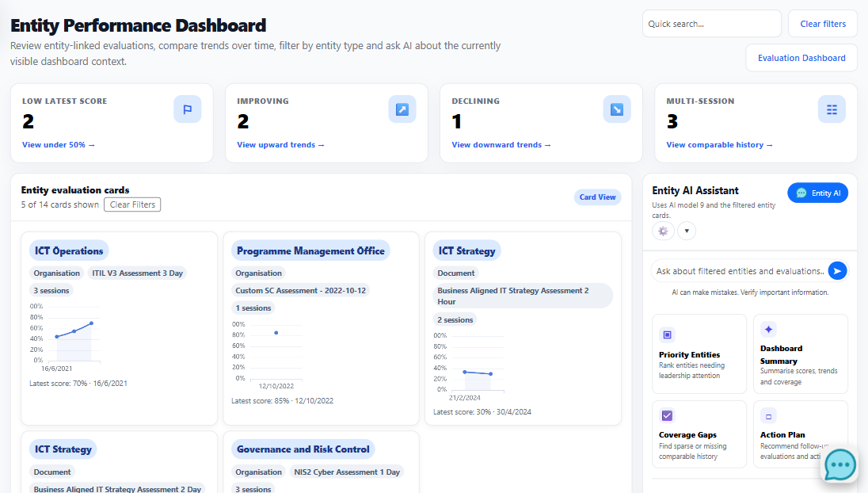Viewport: 868px width, 493px height.
Task: Click the Custom SC Assessment - 2022-10-12 tag
Action: (301, 290)
